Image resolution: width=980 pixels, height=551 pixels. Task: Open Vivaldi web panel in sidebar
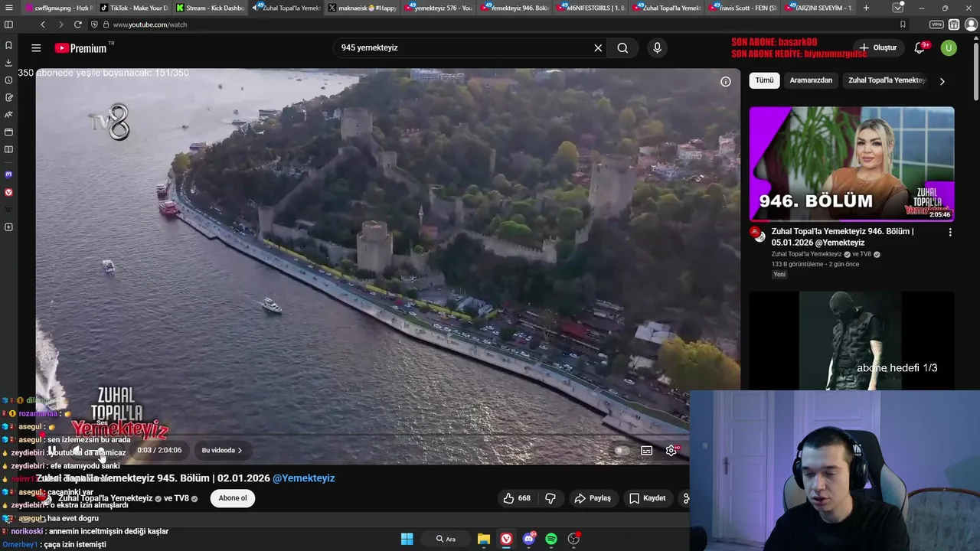click(x=8, y=192)
